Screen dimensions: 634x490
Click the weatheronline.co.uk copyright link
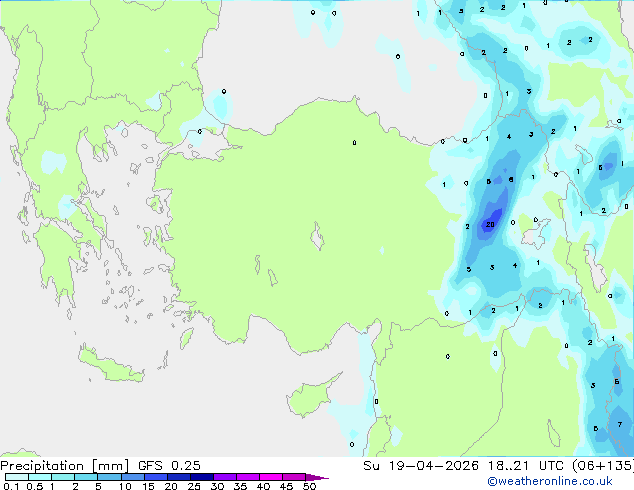[550, 481]
